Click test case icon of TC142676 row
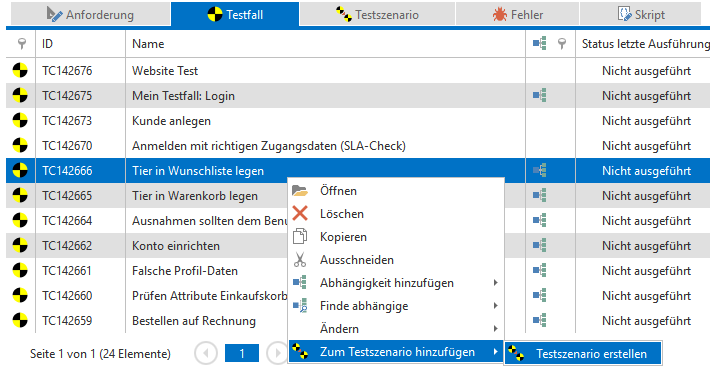The image size is (710, 375). (20, 71)
